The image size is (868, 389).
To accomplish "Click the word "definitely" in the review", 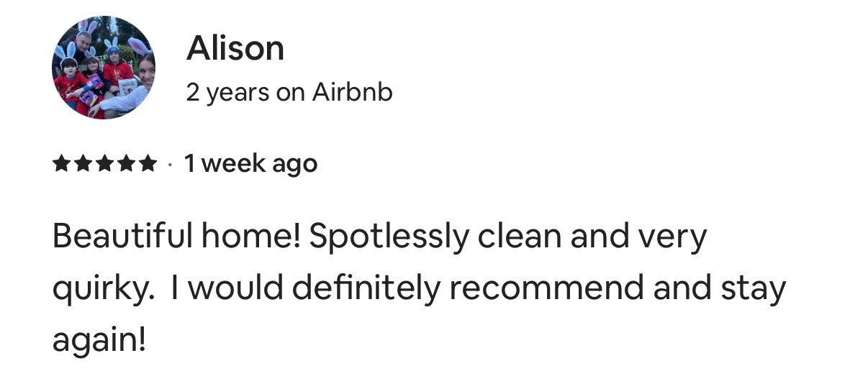I will [x=368, y=288].
